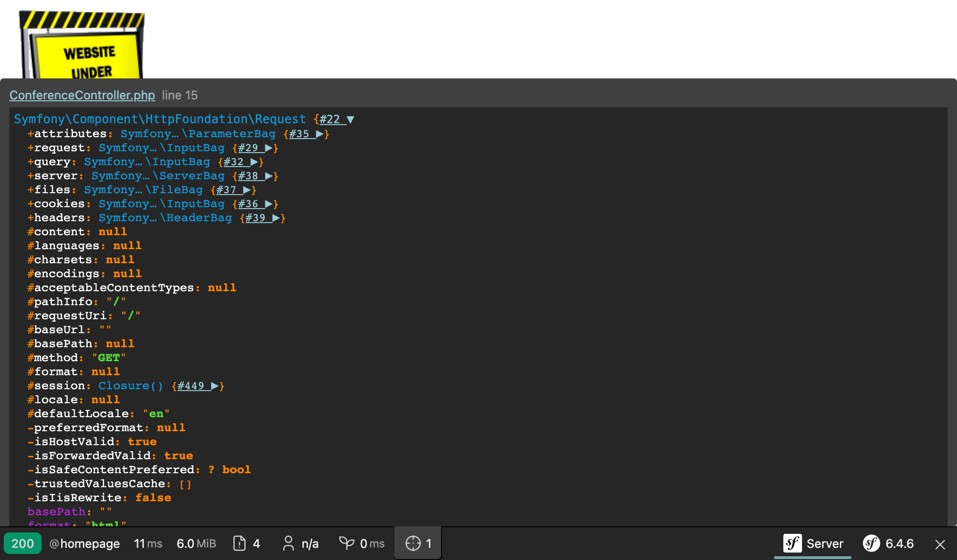Collapse the Request object #22 dump
This screenshot has width=957, height=560.
(350, 119)
